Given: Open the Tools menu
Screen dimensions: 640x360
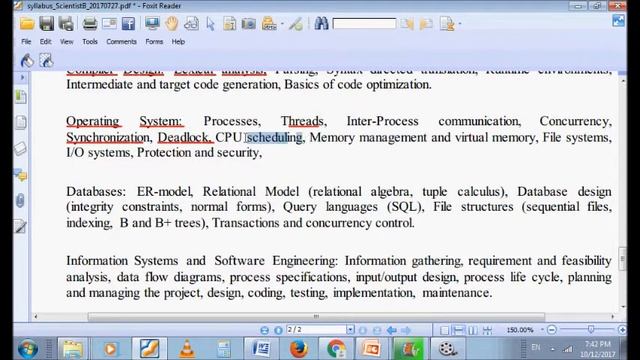Looking at the screenshot, I should point(90,42).
